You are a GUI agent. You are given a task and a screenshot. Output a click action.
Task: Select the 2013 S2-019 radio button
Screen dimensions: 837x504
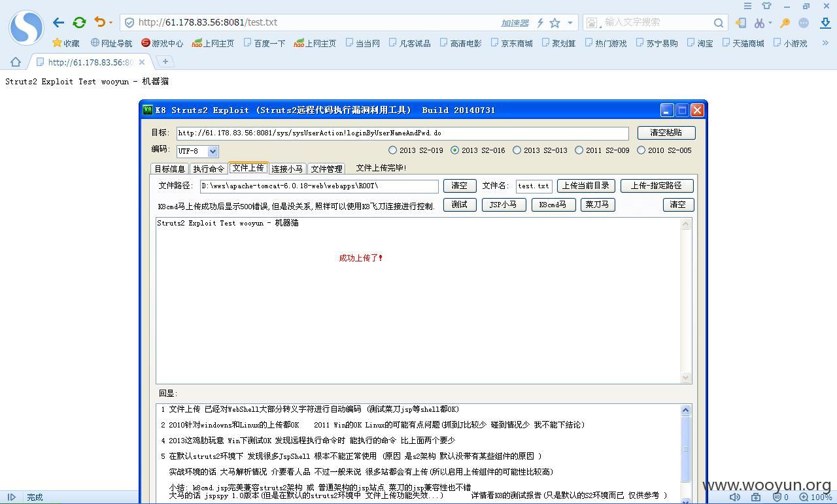(392, 150)
